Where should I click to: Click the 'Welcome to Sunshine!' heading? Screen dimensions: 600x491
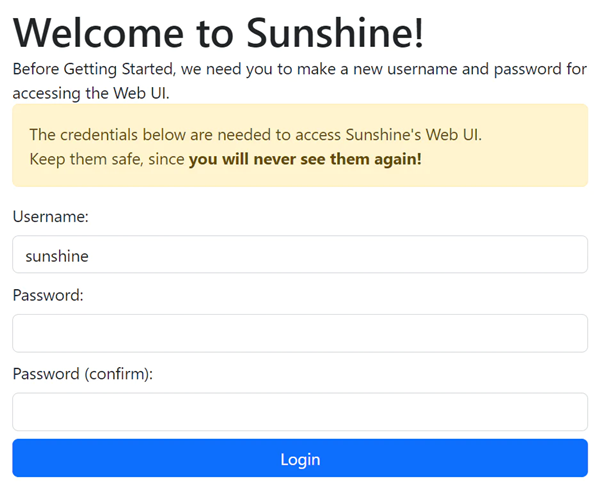pyautogui.click(x=218, y=34)
